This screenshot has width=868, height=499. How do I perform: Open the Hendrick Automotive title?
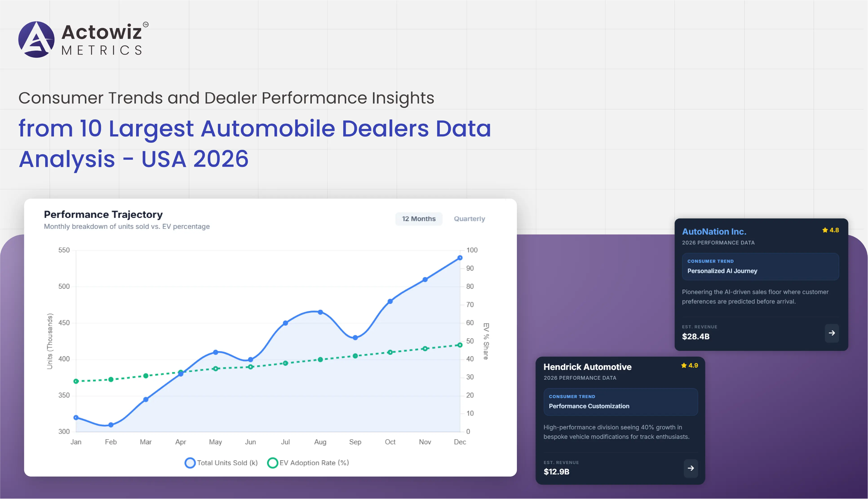[x=587, y=367]
